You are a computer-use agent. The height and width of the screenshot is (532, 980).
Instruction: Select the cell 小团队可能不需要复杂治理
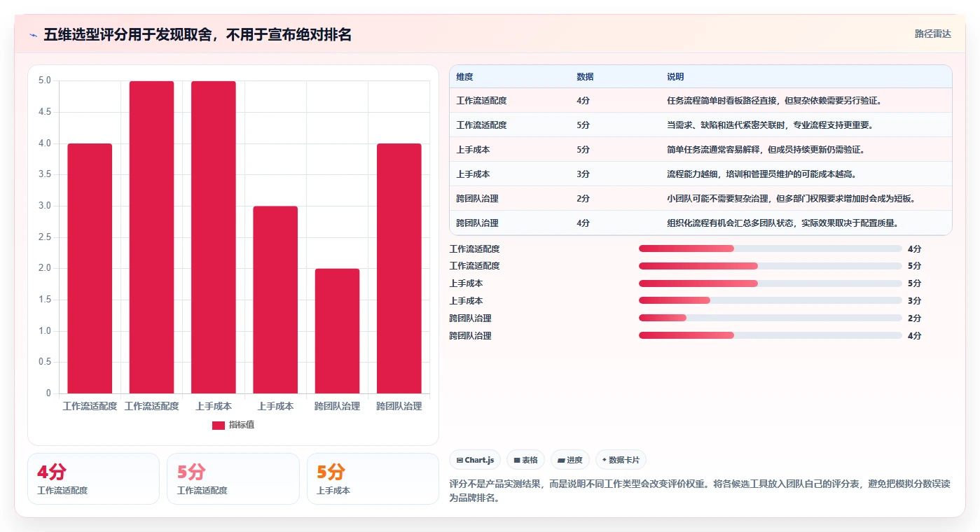792,199
